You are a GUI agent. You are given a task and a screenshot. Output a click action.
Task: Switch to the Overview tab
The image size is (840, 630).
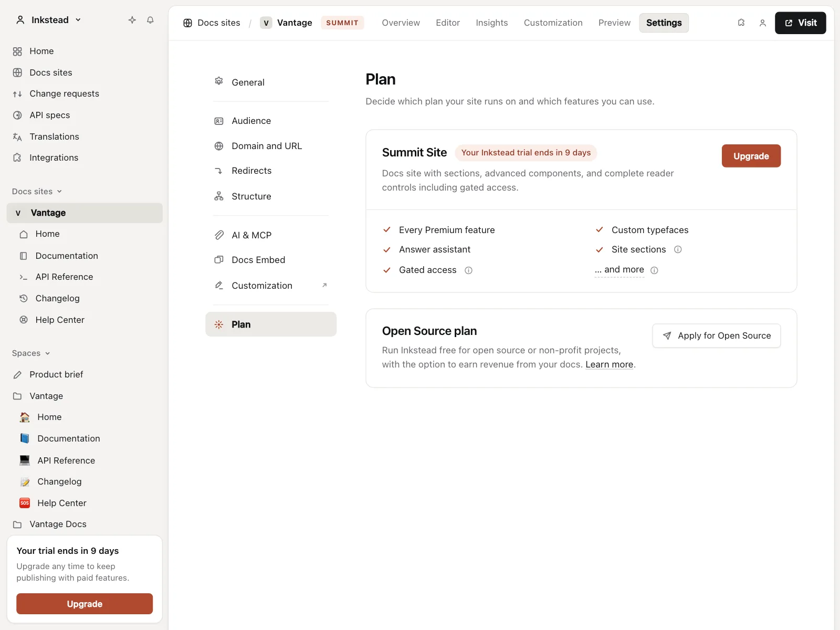[x=401, y=23]
